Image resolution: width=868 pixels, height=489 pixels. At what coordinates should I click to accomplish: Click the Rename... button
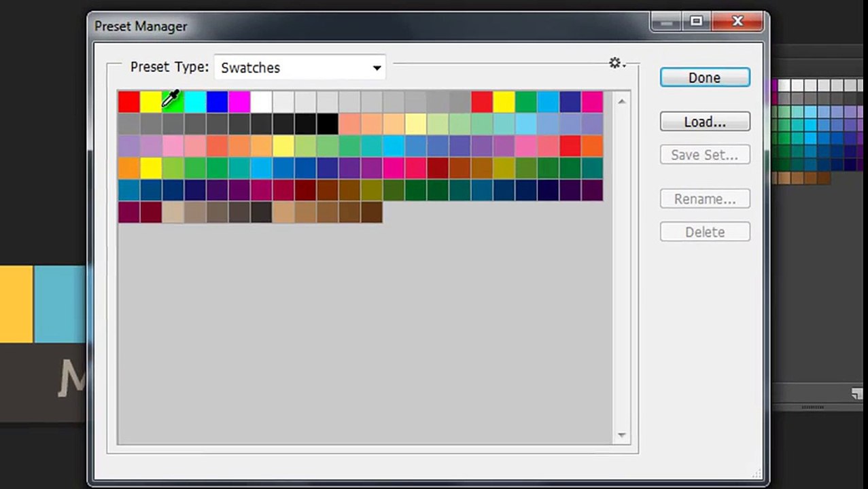pos(705,199)
